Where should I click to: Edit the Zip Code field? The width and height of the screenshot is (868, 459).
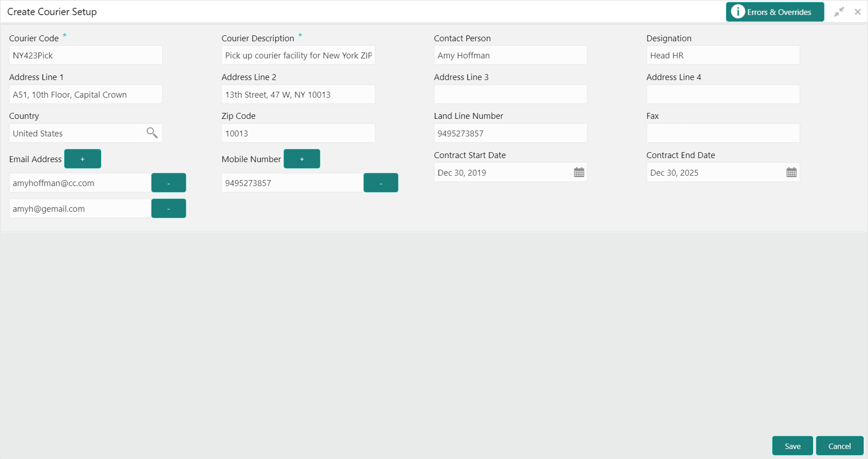298,133
